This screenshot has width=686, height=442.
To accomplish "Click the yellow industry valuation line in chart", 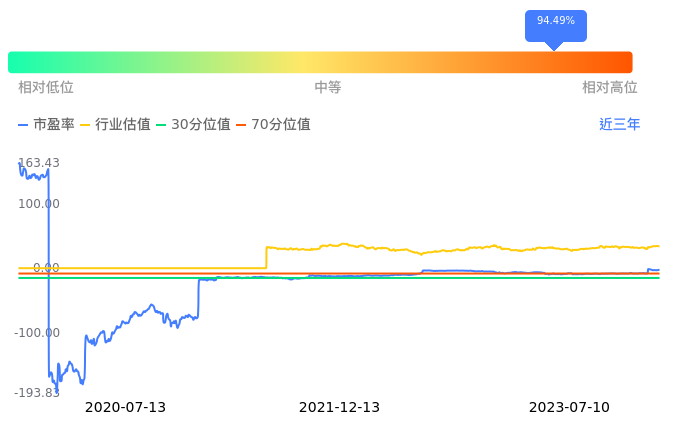I will coord(450,249).
